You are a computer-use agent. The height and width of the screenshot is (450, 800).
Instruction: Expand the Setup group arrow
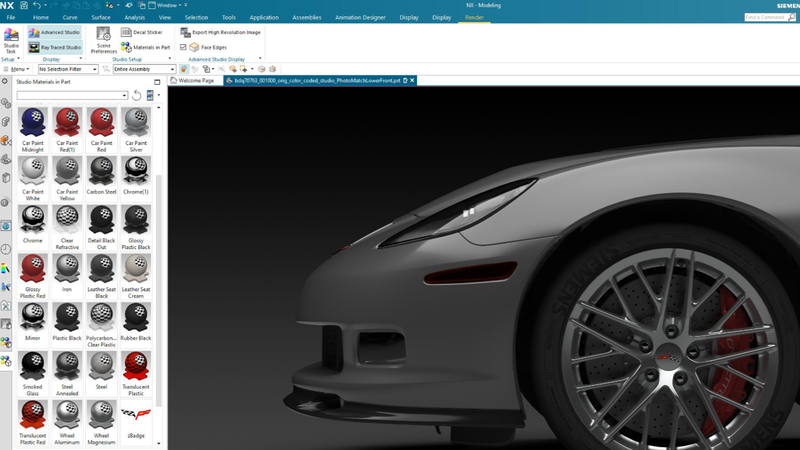(18, 59)
